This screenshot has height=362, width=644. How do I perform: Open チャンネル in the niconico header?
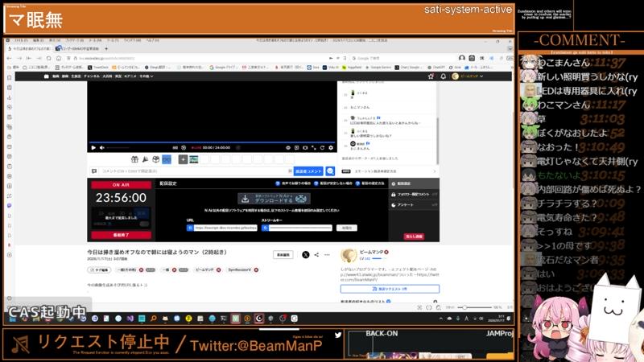92,76
